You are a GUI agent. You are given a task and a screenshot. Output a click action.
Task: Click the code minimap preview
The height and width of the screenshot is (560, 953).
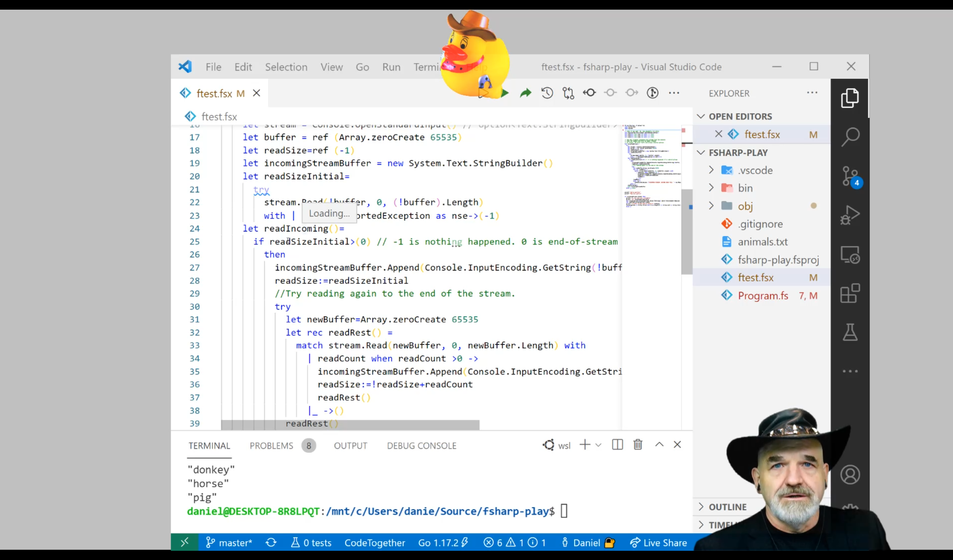[651, 166]
